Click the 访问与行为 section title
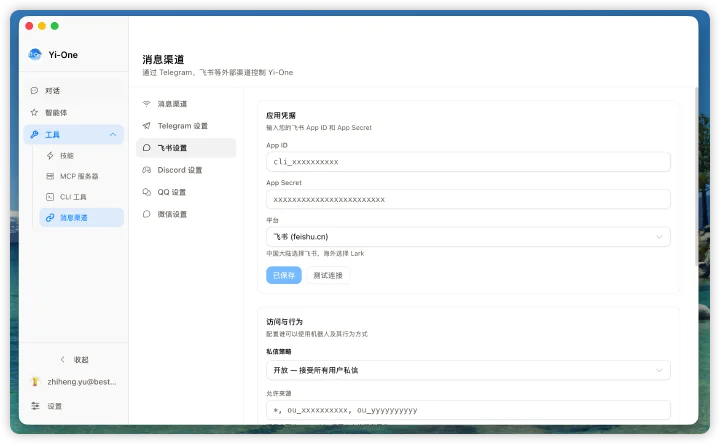720x444 pixels. (x=284, y=321)
